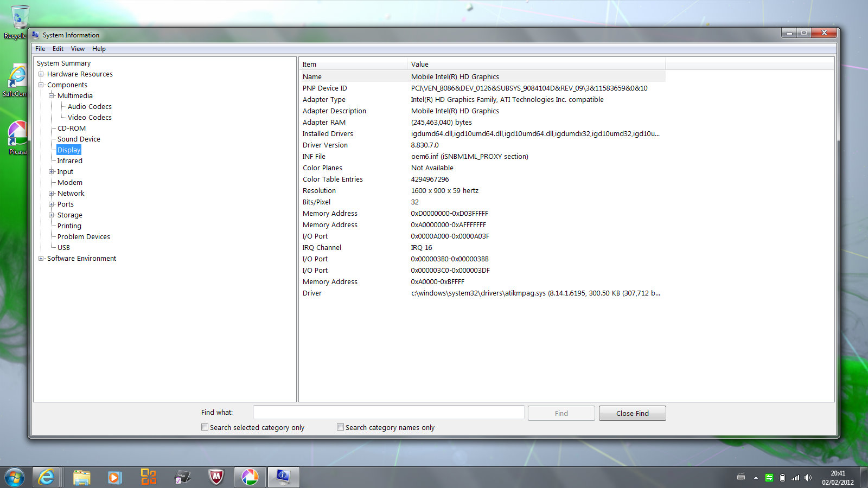The height and width of the screenshot is (488, 868).
Task: Select Video Codecs in the tree
Action: tap(90, 118)
